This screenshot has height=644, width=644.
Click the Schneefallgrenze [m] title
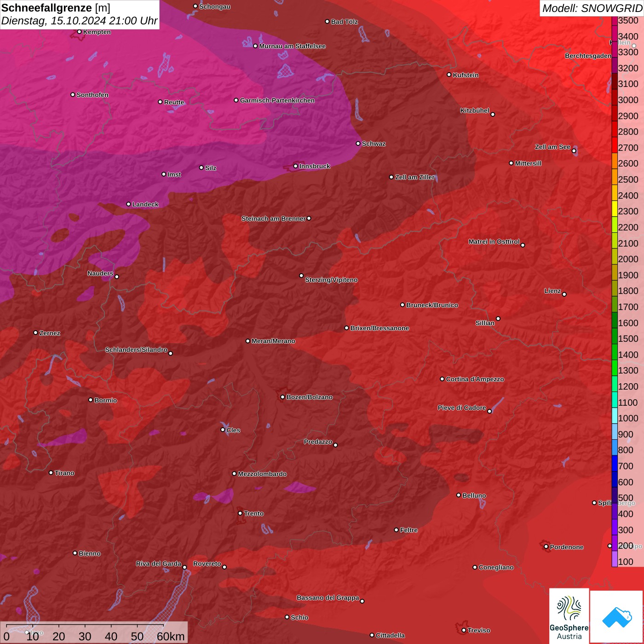click(x=56, y=8)
